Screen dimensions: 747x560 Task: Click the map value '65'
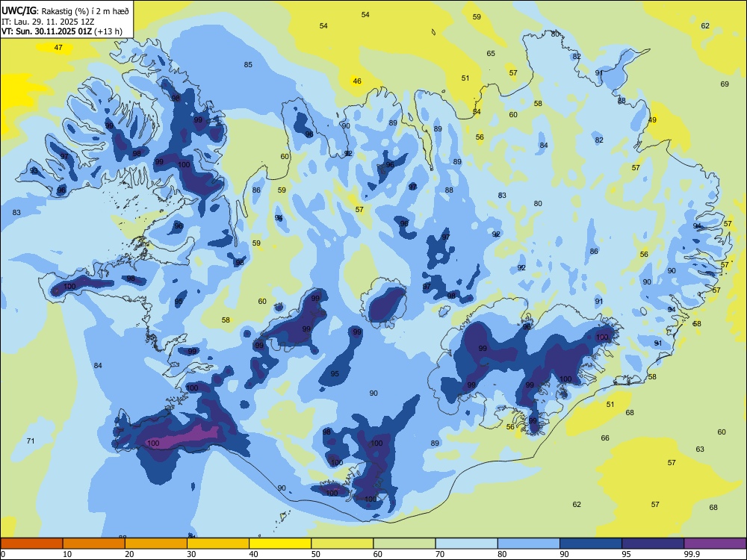pos(491,54)
